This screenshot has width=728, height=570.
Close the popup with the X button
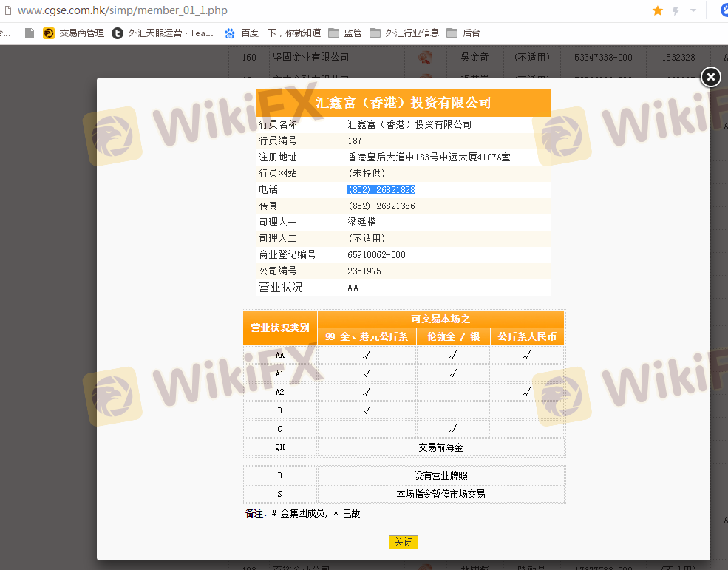tap(710, 77)
